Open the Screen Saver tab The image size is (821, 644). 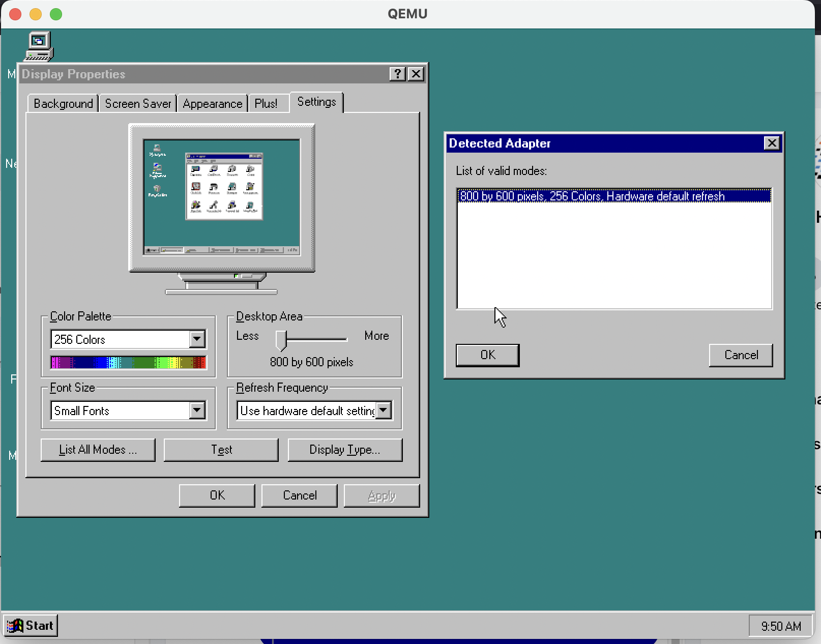(x=138, y=104)
